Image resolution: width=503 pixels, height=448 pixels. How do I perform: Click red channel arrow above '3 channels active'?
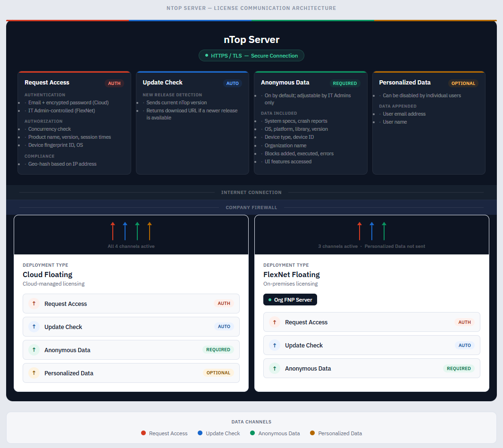click(360, 231)
